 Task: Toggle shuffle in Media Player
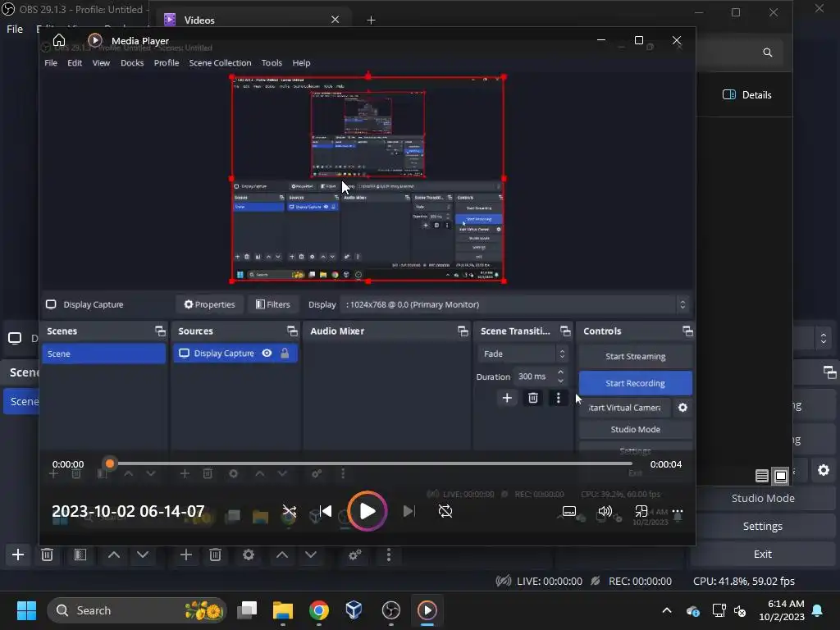click(290, 512)
